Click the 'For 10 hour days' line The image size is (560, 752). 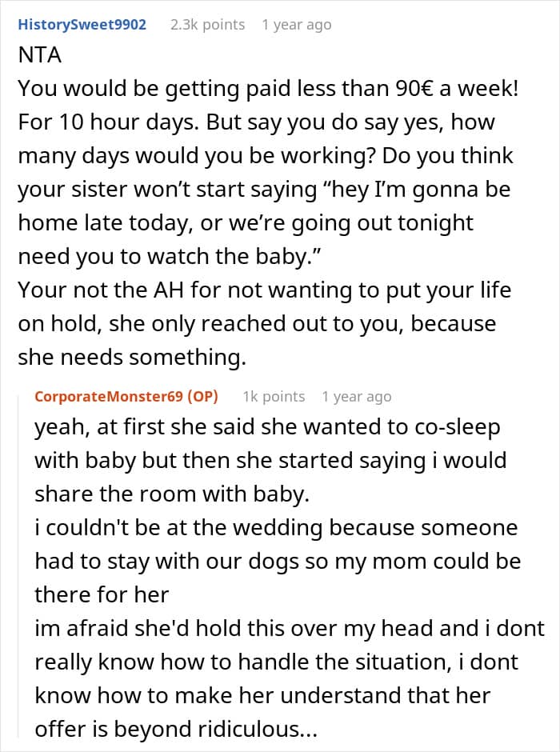(256, 122)
